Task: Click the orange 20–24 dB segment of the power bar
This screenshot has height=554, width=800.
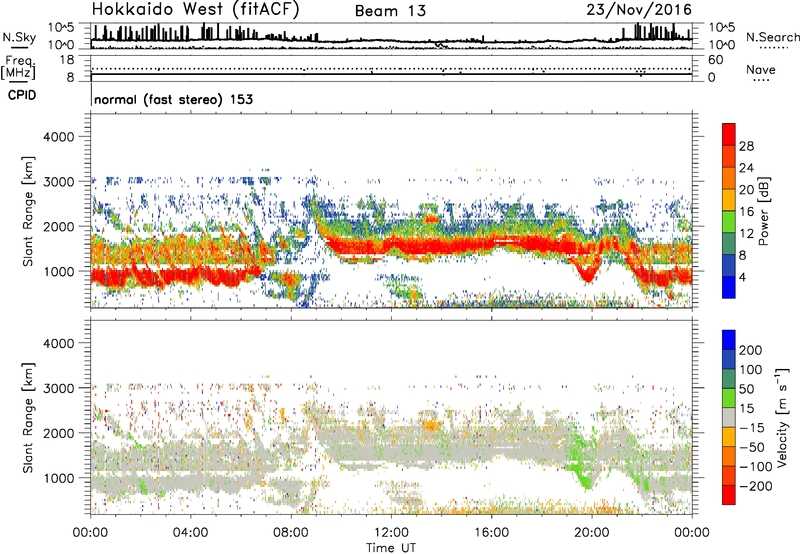Action: coord(729,178)
